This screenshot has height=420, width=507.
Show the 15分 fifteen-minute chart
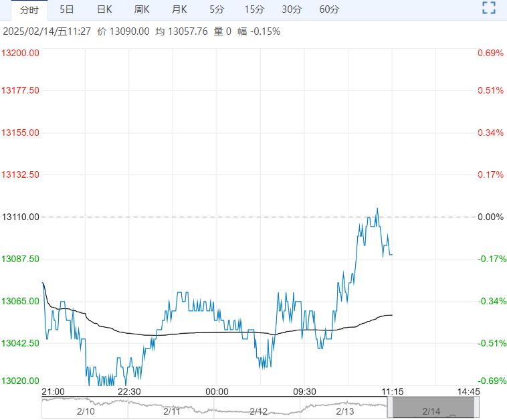254,9
